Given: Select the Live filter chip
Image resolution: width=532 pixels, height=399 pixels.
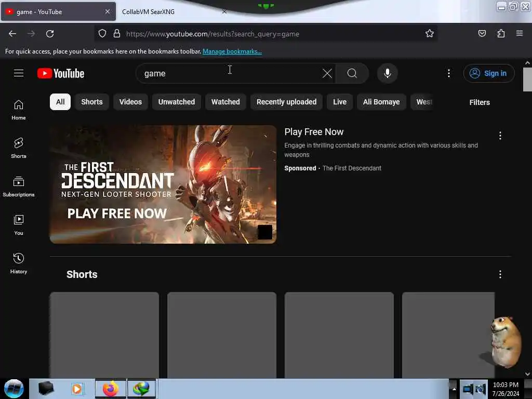Looking at the screenshot, I should point(340,102).
